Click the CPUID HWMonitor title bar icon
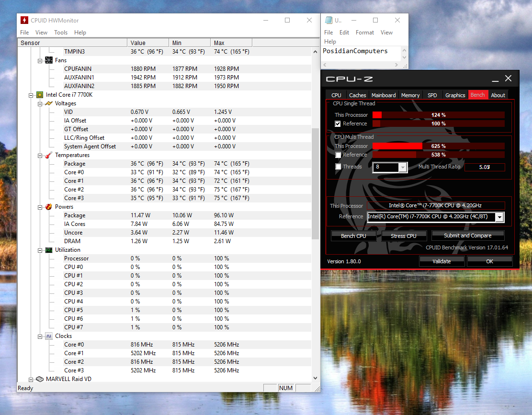Screen dimensions: 532x415 coord(24,20)
